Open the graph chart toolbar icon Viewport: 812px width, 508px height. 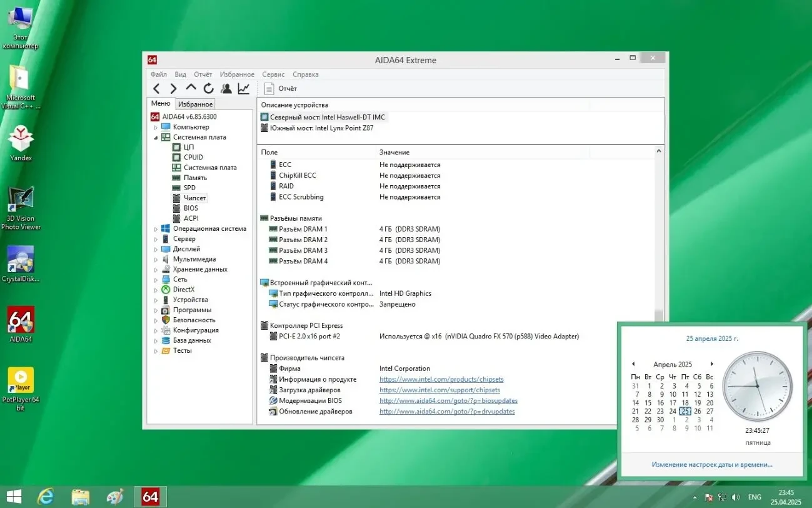(244, 89)
